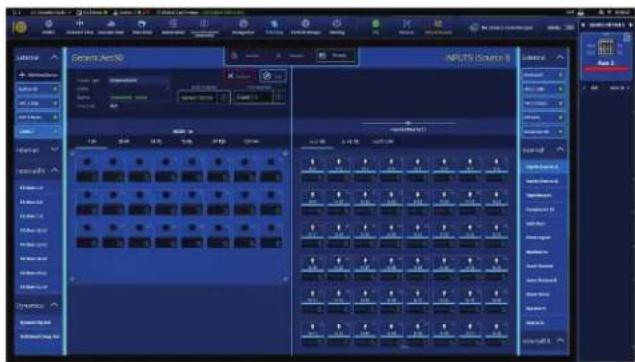Open Automation from the top toolbar
635x362 pixels.
173,28
